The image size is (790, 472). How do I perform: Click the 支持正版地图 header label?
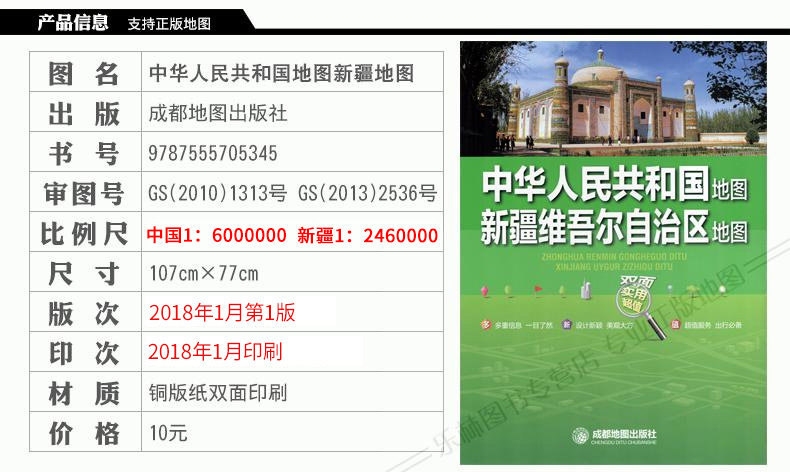tap(169, 24)
